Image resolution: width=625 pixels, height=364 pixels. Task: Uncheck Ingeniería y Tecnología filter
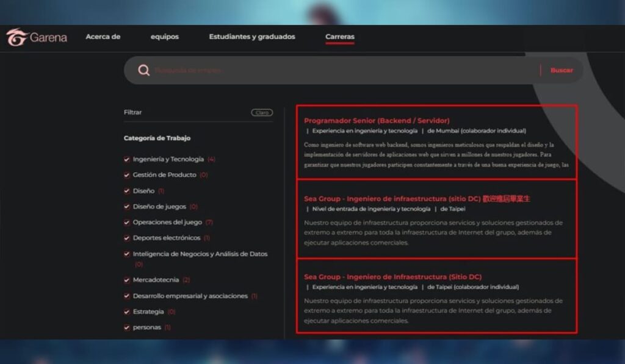[127, 159]
